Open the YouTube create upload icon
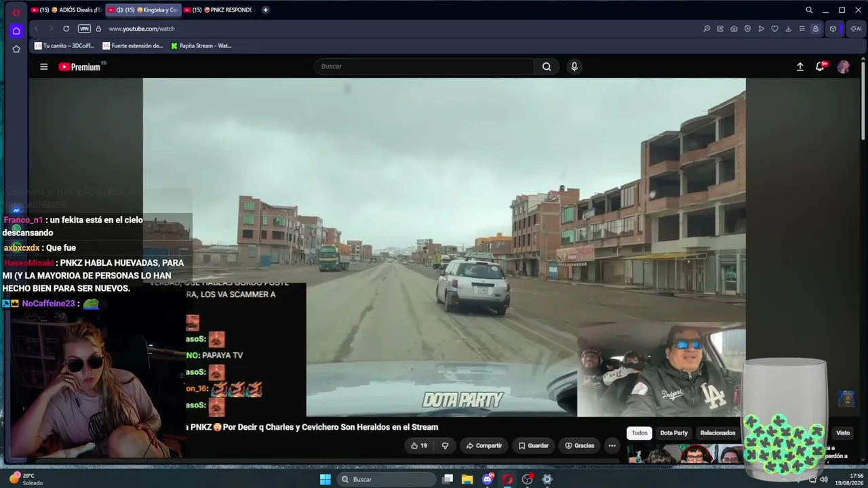 (800, 66)
